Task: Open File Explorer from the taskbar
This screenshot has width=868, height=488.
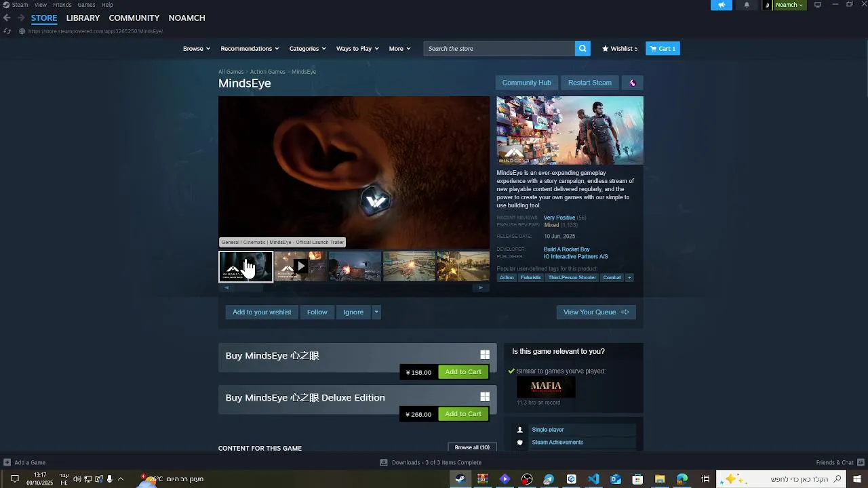Action: (660, 479)
